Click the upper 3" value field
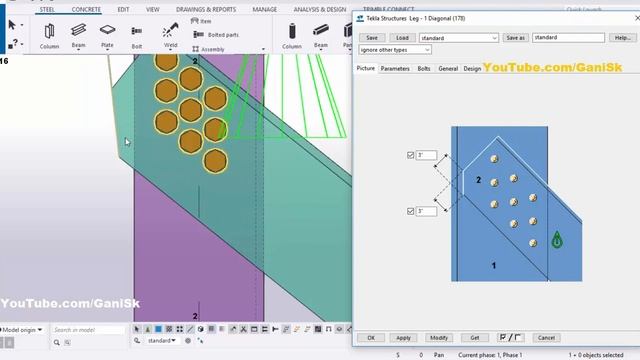Screen dimensions: 640x360 tap(426, 155)
